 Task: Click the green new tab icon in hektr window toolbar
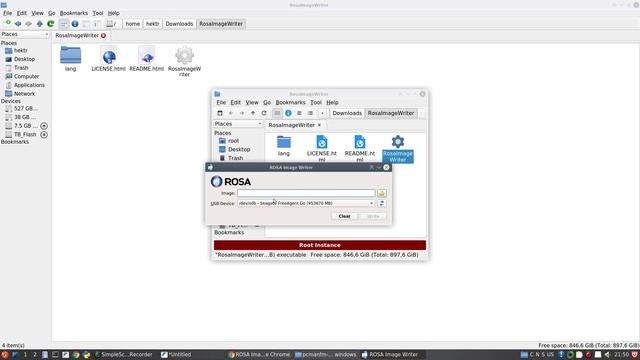(7, 23)
